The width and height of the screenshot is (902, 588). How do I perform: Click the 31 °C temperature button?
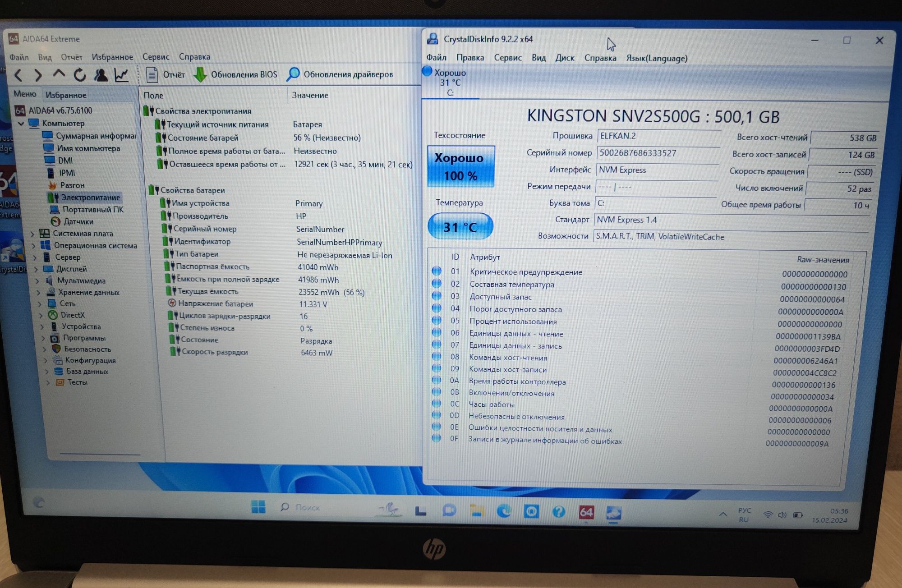click(x=460, y=227)
